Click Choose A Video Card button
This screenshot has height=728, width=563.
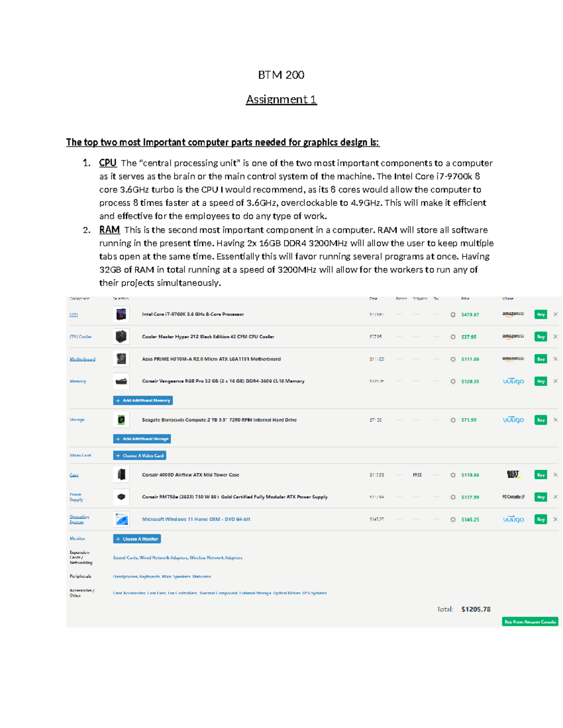point(140,456)
